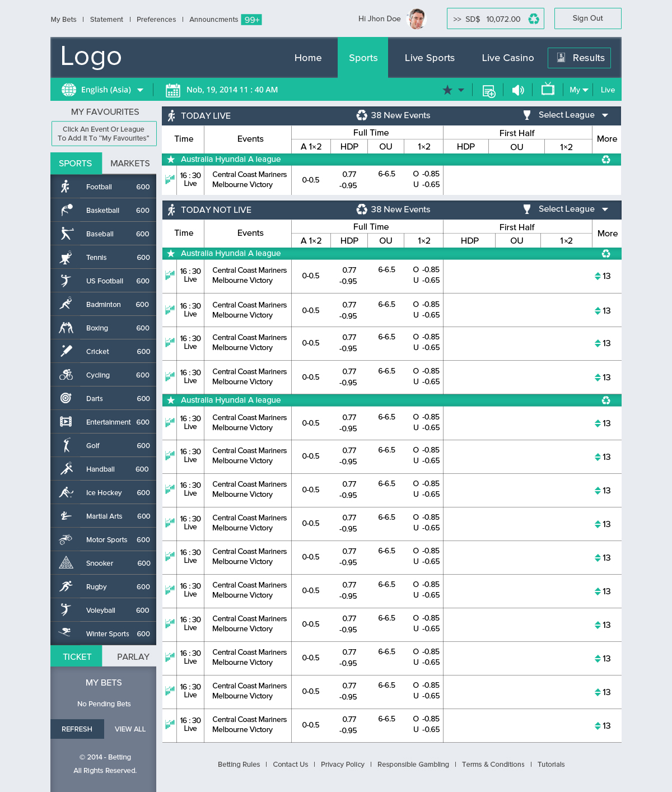Open the Statement link

(106, 19)
